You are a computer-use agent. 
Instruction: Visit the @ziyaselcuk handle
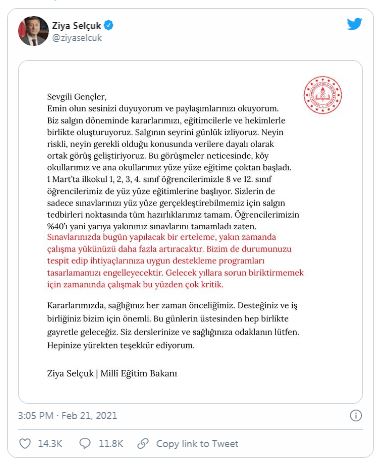(x=77, y=38)
